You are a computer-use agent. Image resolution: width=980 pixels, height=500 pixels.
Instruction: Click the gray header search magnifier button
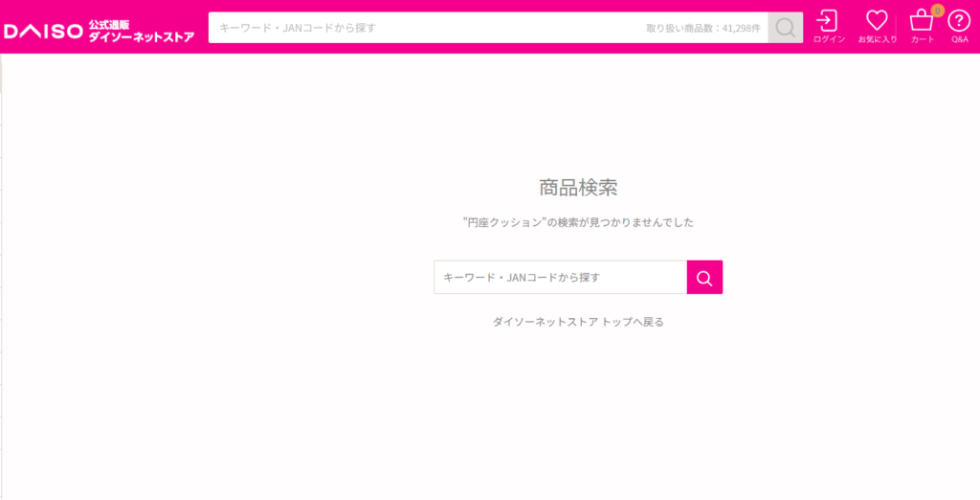point(786,28)
